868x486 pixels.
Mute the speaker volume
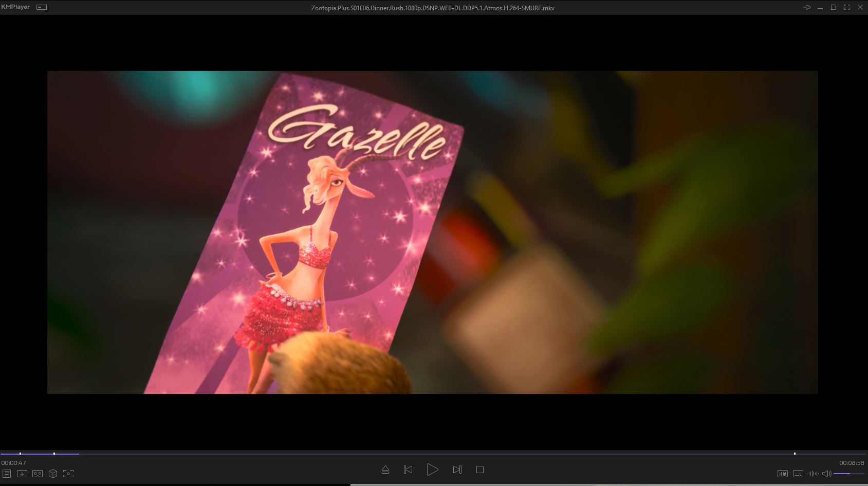pyautogui.click(x=826, y=474)
